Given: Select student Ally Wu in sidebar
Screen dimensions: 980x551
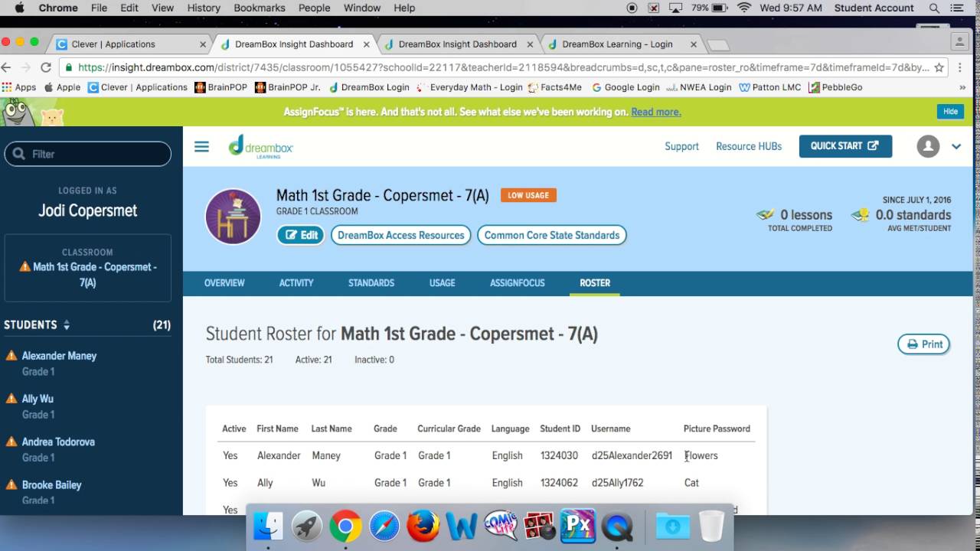Looking at the screenshot, I should click(x=38, y=399).
